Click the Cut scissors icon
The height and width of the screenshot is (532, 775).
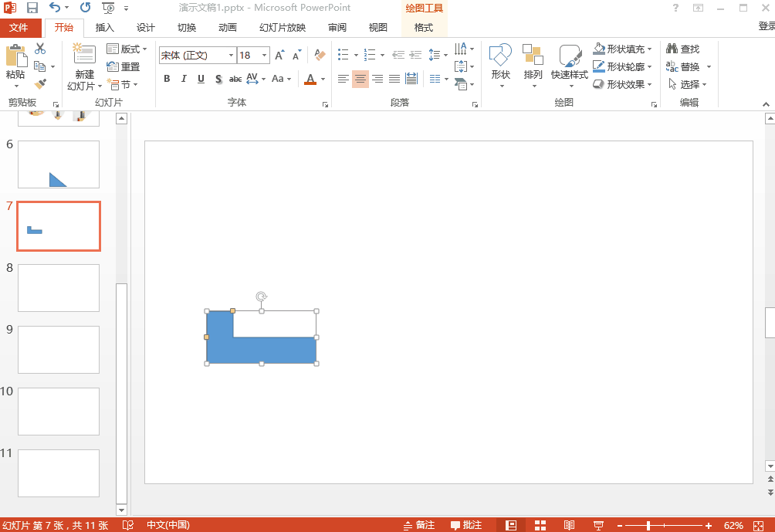point(40,49)
